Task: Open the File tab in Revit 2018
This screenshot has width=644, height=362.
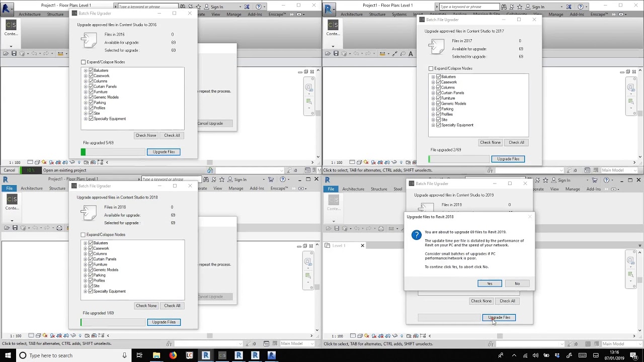Action: tap(9, 189)
